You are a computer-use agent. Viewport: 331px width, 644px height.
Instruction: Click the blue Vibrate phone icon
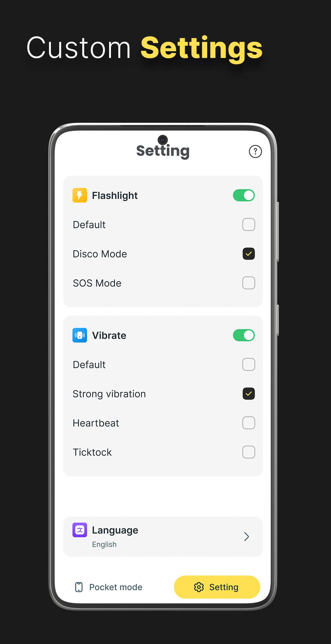80,335
